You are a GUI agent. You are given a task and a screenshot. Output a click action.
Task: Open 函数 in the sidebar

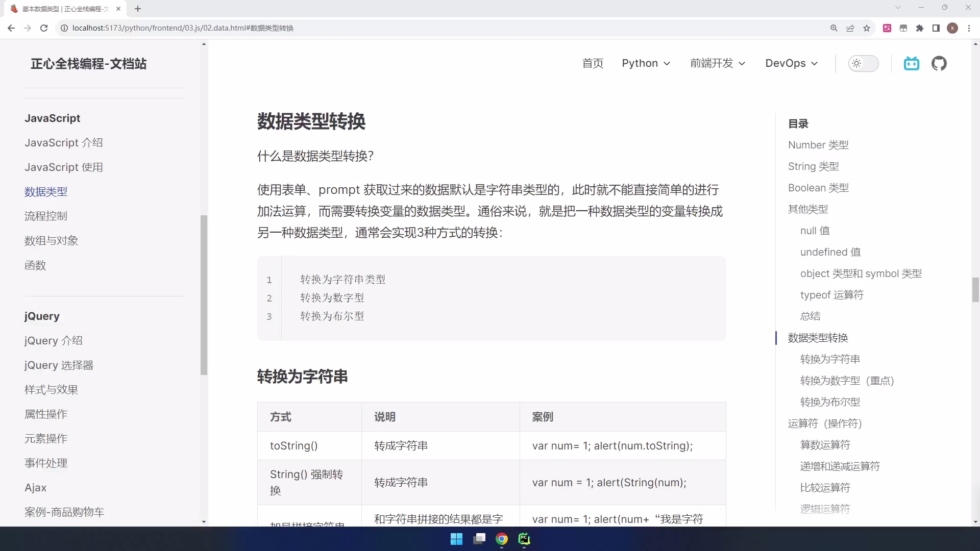point(35,265)
